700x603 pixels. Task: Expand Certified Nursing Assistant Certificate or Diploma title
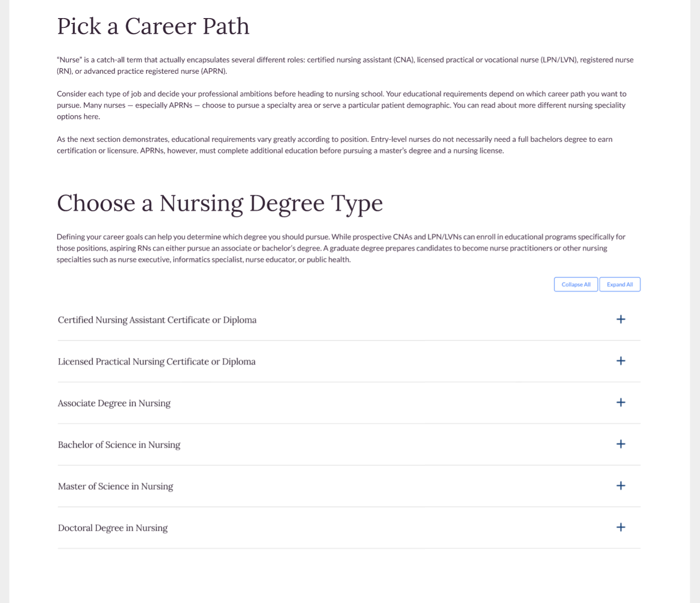[x=157, y=320]
